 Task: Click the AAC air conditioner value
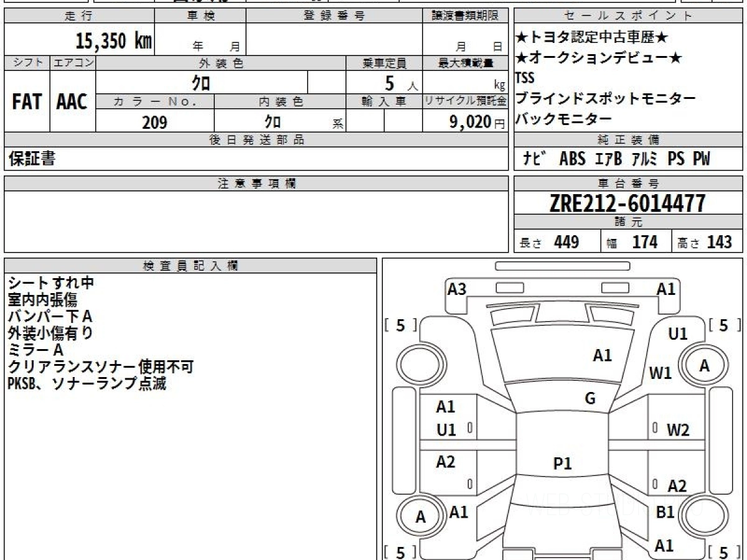pyautogui.click(x=72, y=102)
